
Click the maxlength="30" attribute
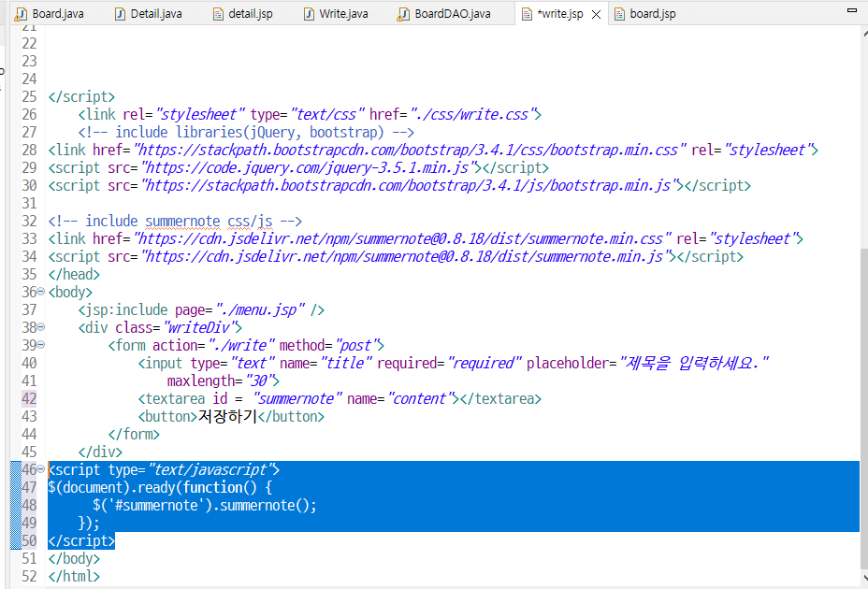coord(221,381)
